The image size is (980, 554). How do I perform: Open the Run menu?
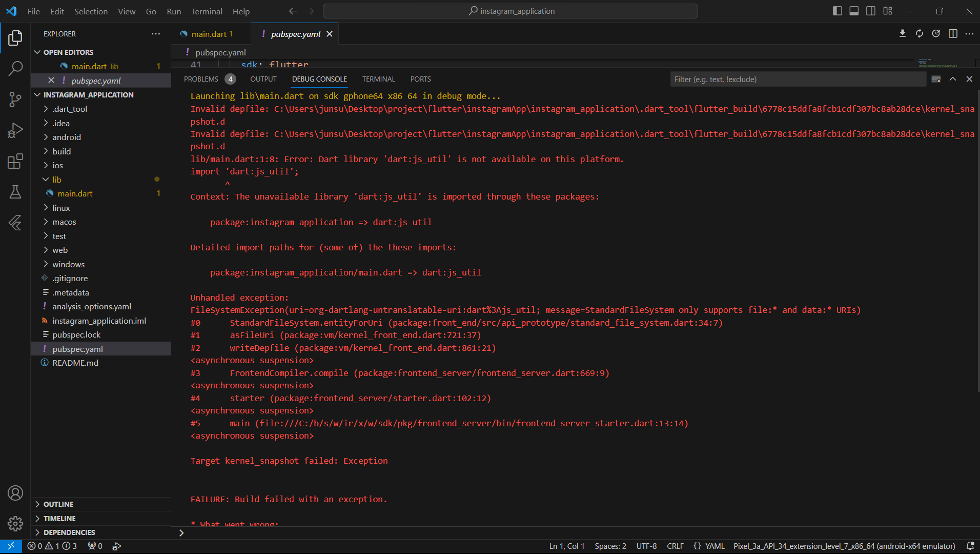coord(174,11)
